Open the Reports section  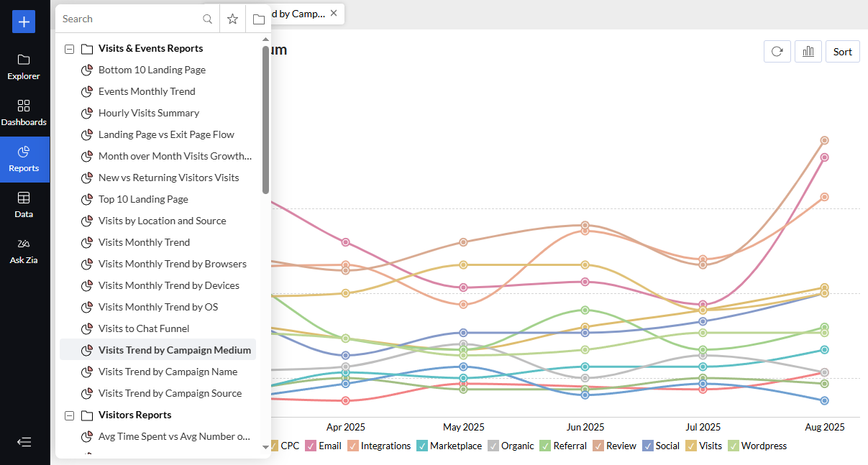(x=24, y=159)
